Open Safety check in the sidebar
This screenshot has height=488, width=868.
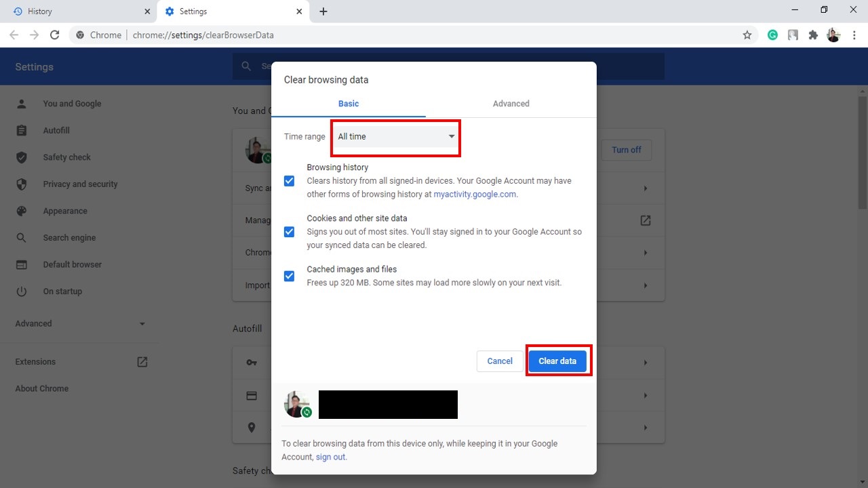[67, 157]
